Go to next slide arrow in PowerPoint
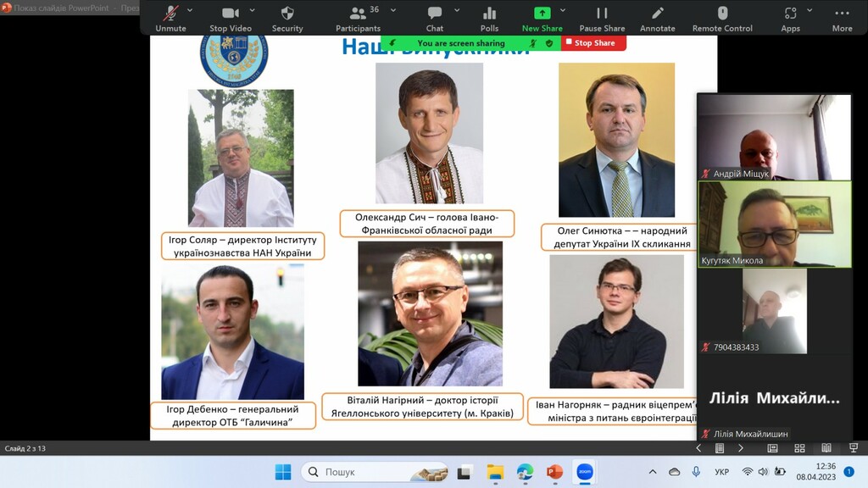868x488 pixels. 740,448
